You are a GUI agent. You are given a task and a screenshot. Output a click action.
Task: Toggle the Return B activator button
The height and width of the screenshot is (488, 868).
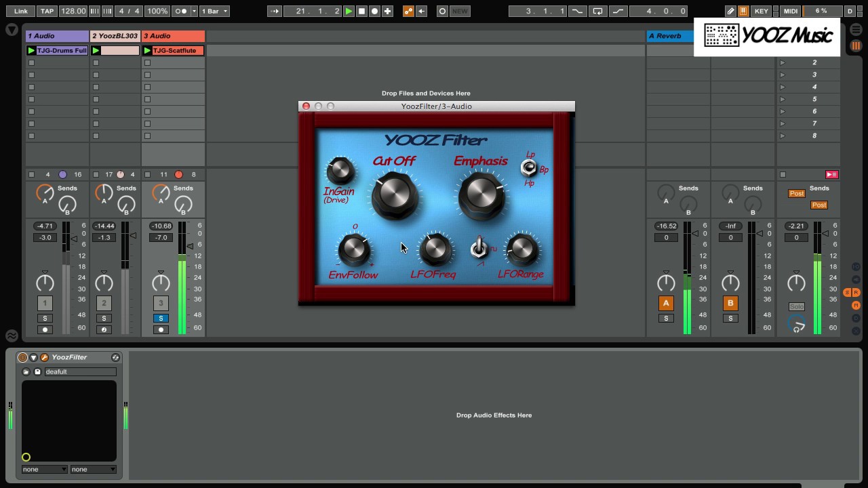(x=730, y=303)
